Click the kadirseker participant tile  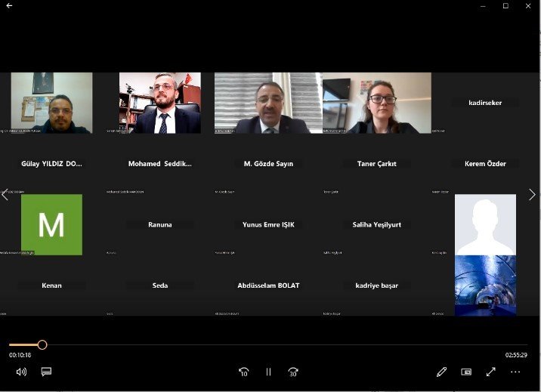click(x=485, y=103)
